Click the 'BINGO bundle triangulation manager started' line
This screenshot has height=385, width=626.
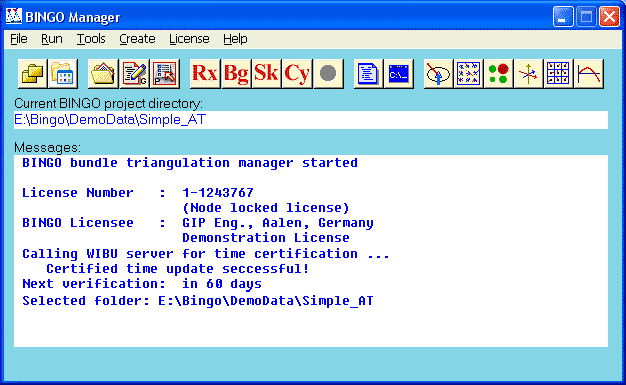pyautogui.click(x=190, y=163)
